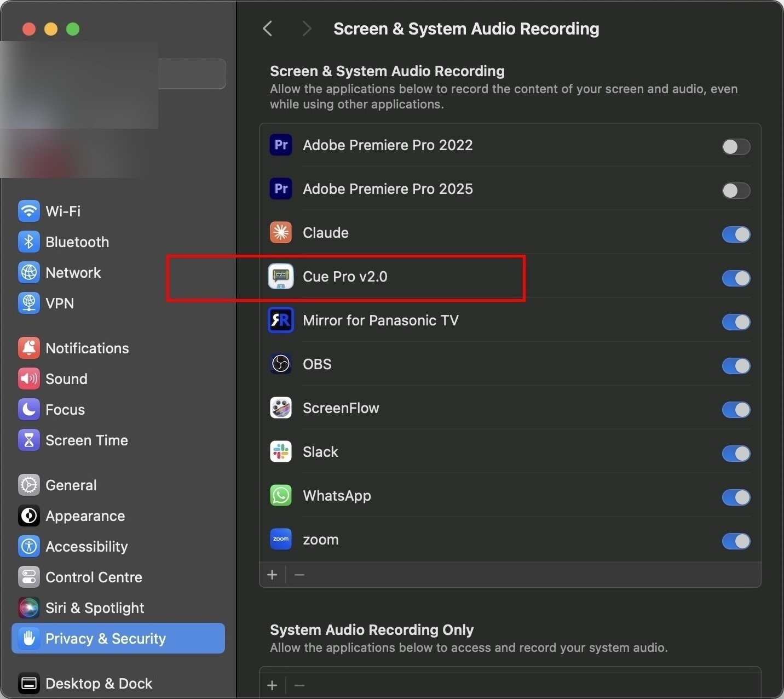Click the Siri & Spotlight icon
The height and width of the screenshot is (699, 784).
pos(28,608)
